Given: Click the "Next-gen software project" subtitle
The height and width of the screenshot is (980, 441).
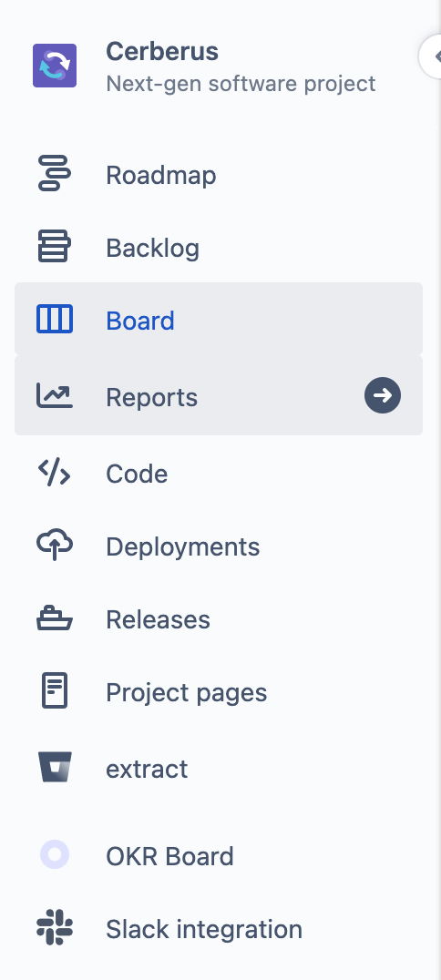Looking at the screenshot, I should 241,83.
